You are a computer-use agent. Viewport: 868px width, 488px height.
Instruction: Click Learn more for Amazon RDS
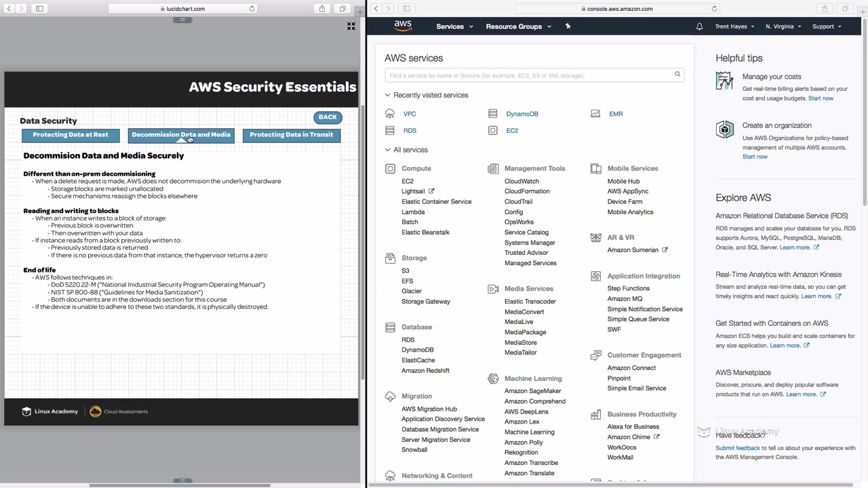799,247
